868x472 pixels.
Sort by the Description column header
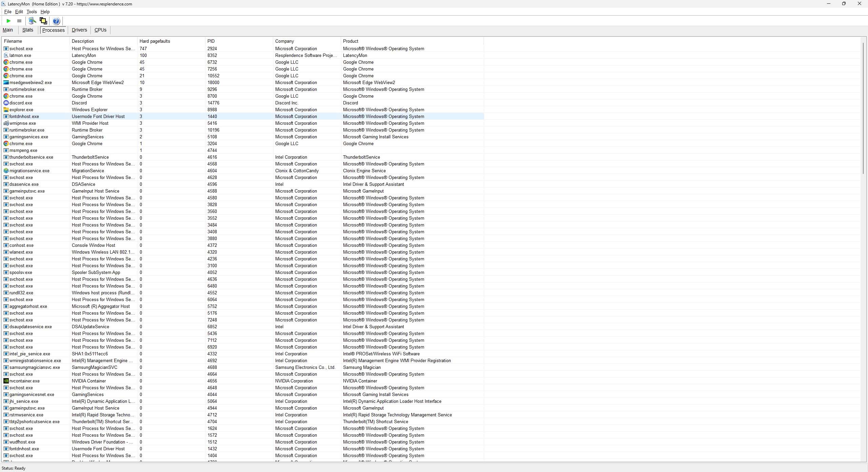103,41
